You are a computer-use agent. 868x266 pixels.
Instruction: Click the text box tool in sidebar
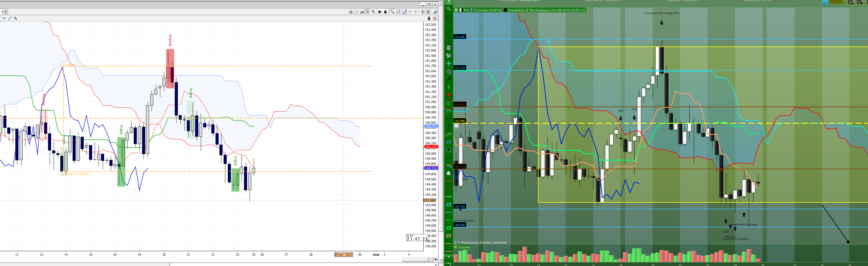(x=448, y=150)
